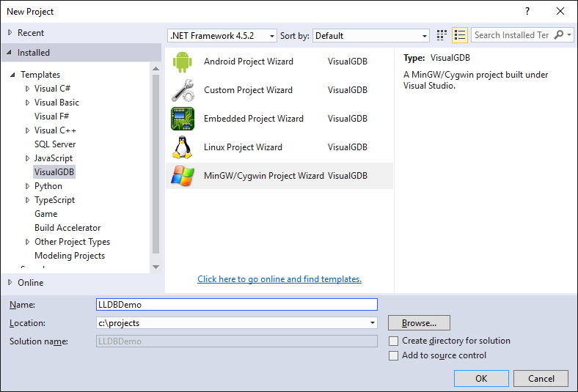Open the Location path dropdown arrow
The height and width of the screenshot is (392, 578).
[373, 323]
